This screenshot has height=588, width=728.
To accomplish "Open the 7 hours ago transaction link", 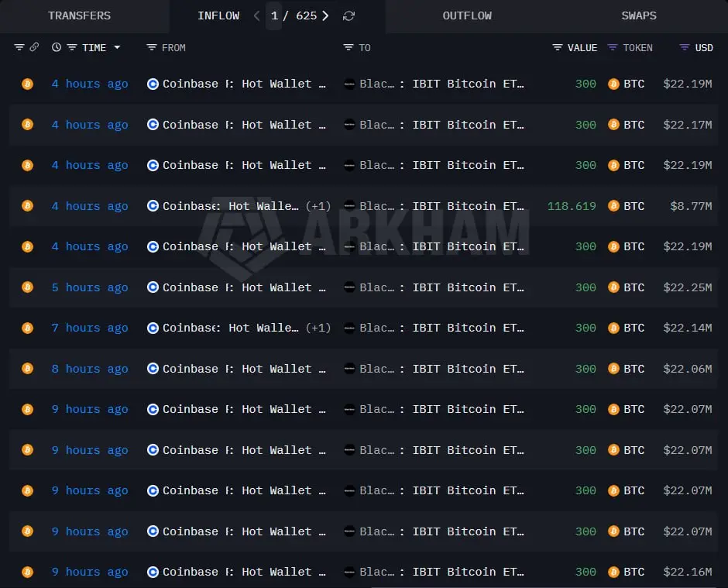I will 90,328.
